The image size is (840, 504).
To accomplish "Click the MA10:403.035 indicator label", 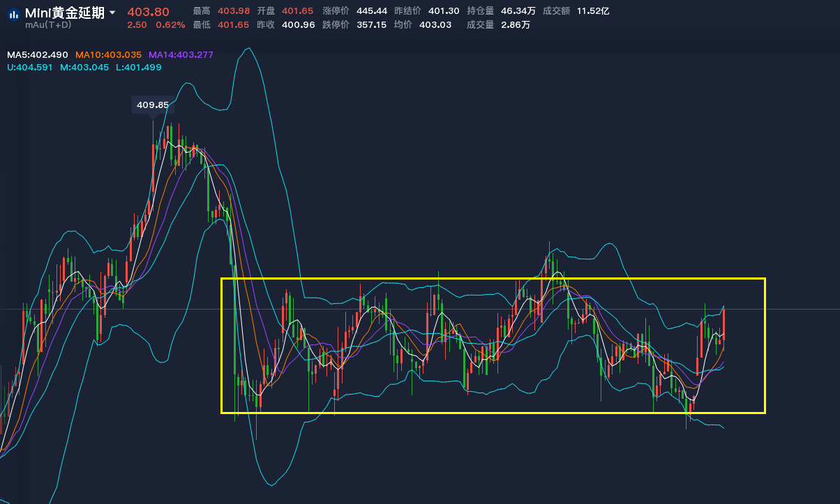I will (x=108, y=54).
